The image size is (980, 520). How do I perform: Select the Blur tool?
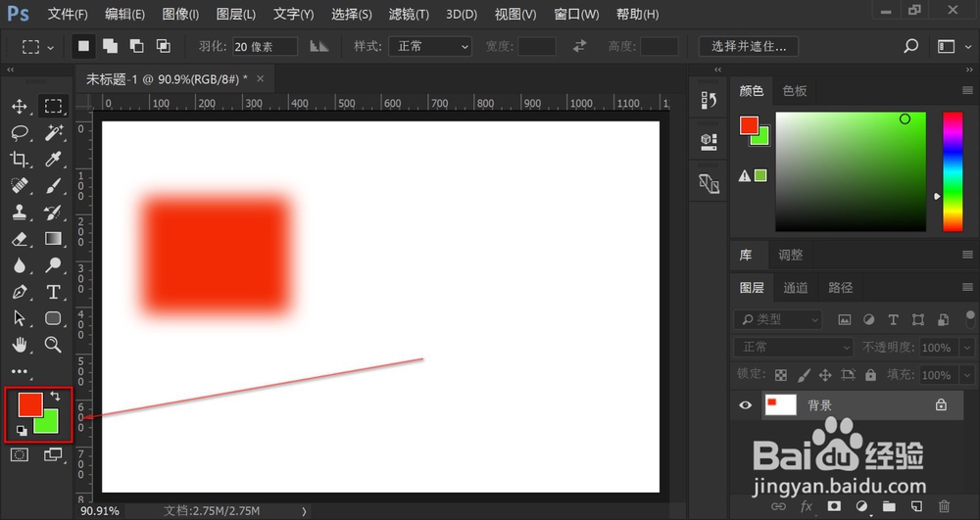[20, 265]
